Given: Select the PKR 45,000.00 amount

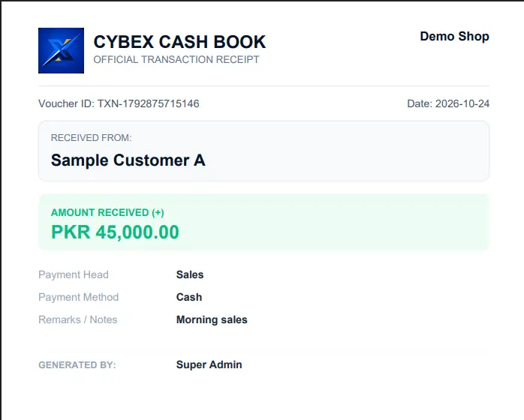Looking at the screenshot, I should point(115,232).
